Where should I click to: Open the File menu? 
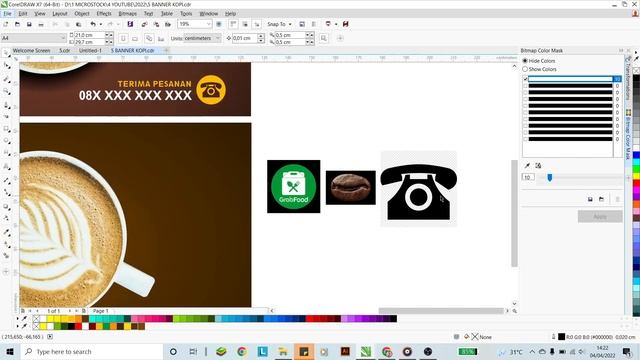(x=7, y=13)
